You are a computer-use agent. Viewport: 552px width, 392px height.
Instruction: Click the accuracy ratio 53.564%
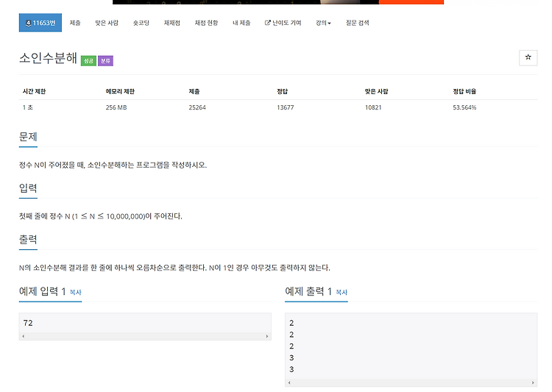point(464,107)
